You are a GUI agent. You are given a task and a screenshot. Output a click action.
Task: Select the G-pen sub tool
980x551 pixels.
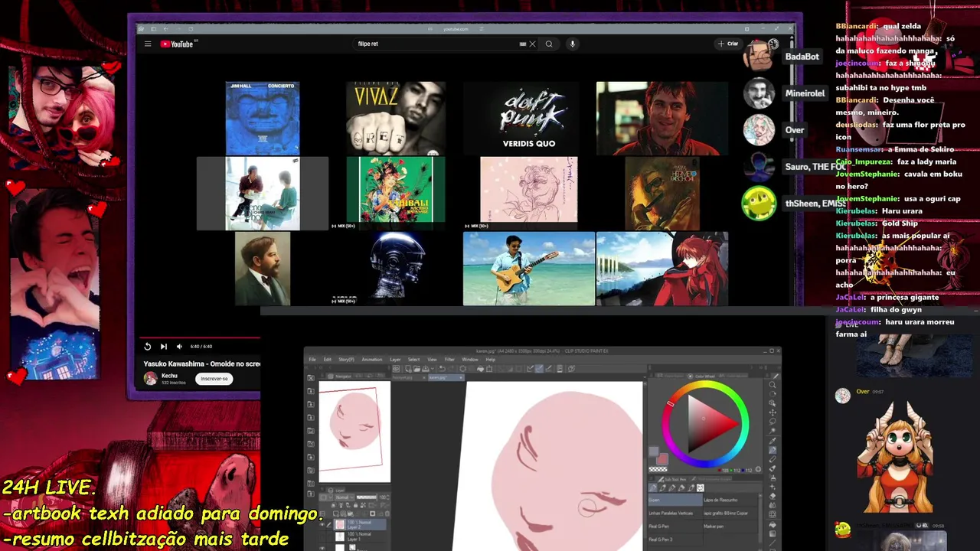pos(675,500)
